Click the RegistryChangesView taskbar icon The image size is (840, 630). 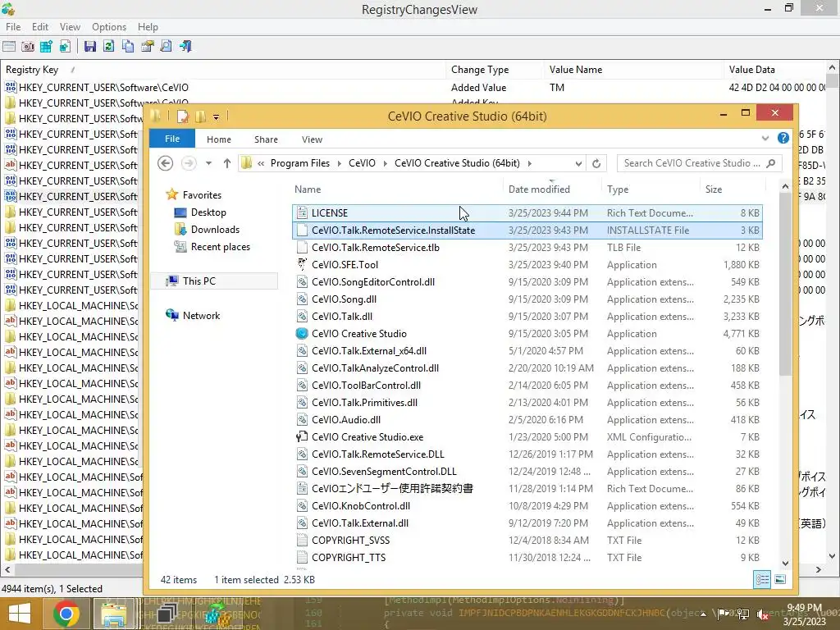point(216,614)
